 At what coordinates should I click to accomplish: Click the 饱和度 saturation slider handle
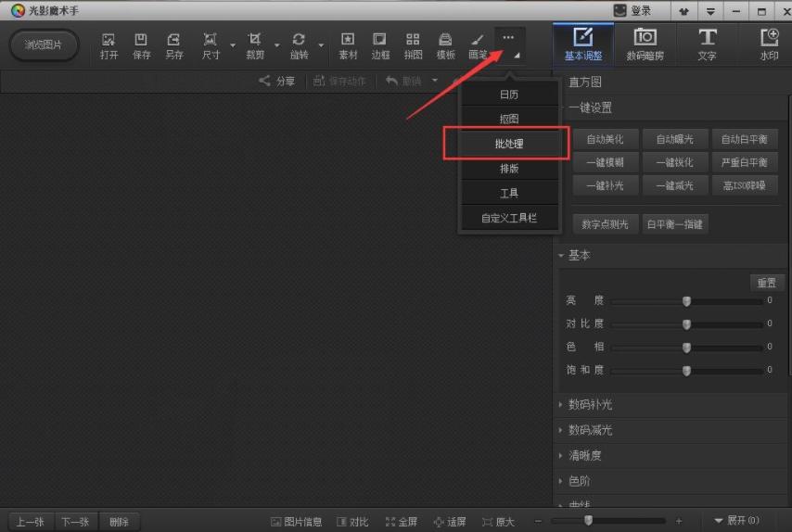point(686,371)
